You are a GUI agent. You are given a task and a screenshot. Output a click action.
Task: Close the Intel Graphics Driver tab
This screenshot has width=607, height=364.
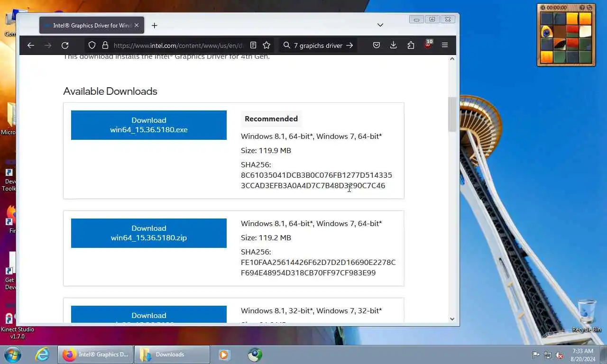tap(137, 25)
